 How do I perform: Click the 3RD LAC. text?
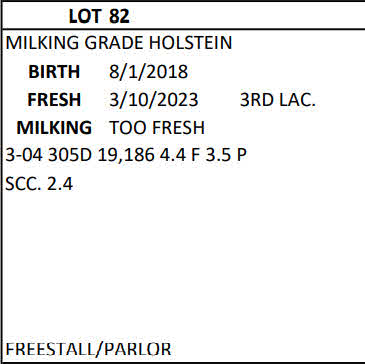(x=278, y=100)
